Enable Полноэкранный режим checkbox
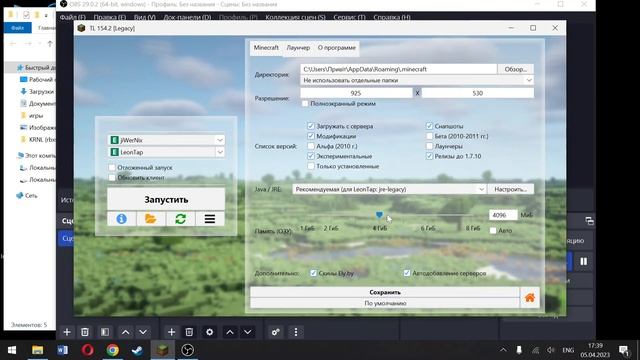 [305, 104]
